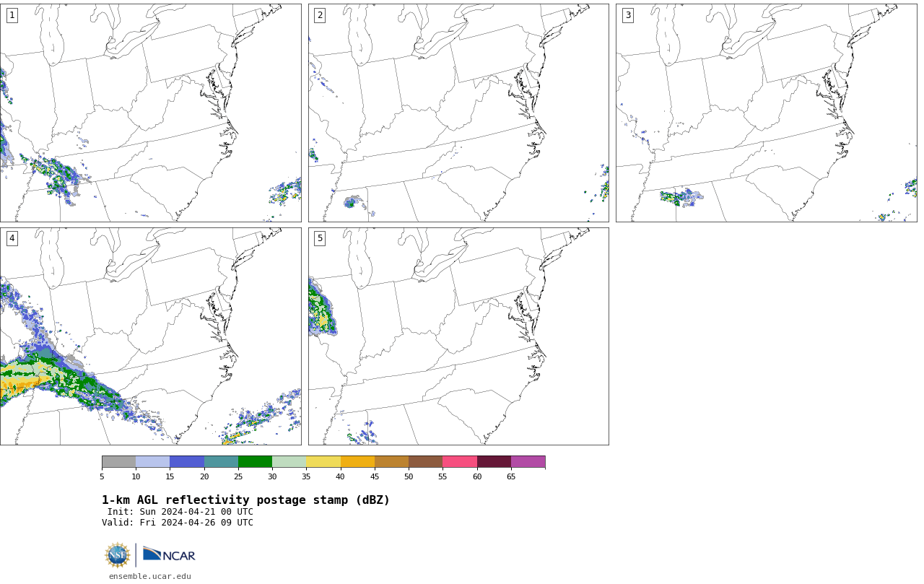Click the blue 15-20 dBZ swatch
This screenshot has width=924, height=584.
(187, 462)
